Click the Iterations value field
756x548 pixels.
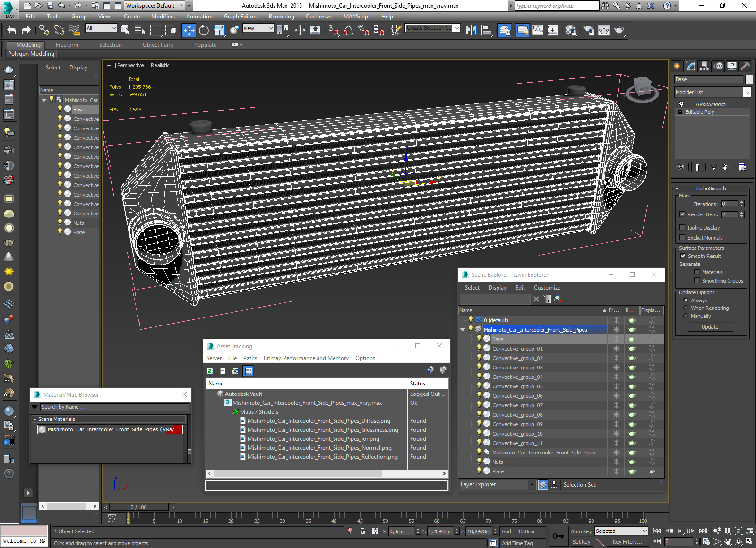(729, 204)
